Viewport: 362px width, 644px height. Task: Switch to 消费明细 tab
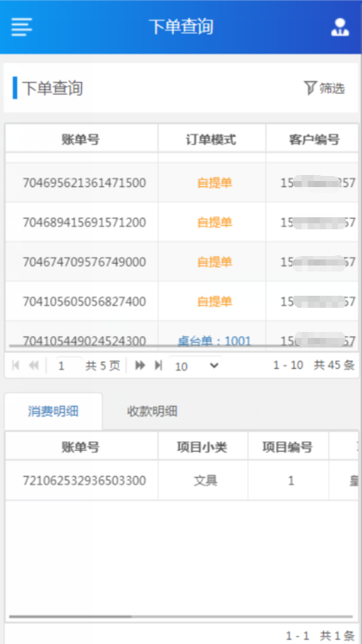pos(53,411)
